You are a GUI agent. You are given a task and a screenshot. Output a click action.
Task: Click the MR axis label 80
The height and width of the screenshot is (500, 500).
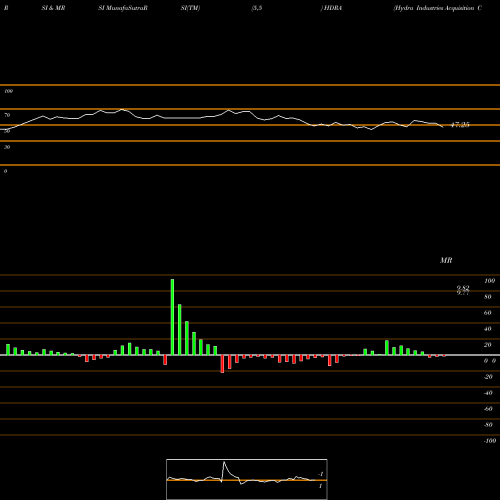(x=488, y=297)
